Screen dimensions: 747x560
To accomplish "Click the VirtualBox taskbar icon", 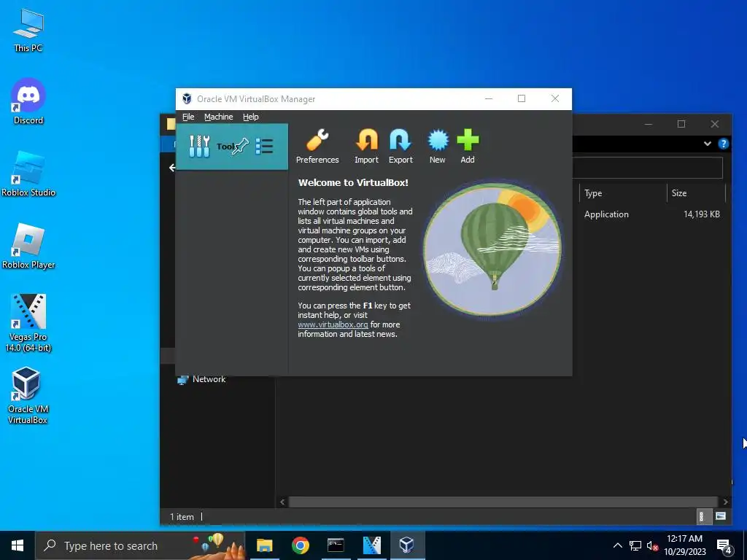I will pyautogui.click(x=407, y=545).
